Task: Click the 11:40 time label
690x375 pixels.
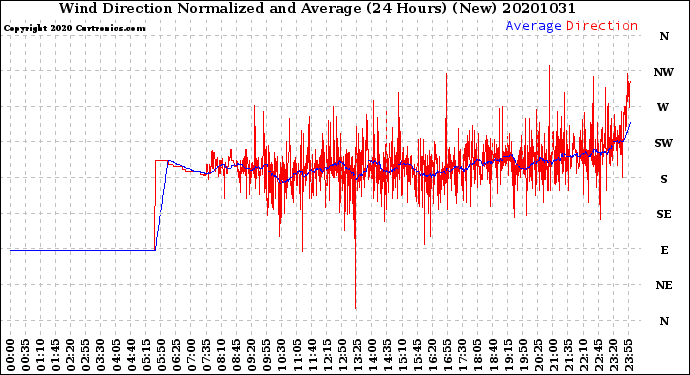Action: [312, 355]
